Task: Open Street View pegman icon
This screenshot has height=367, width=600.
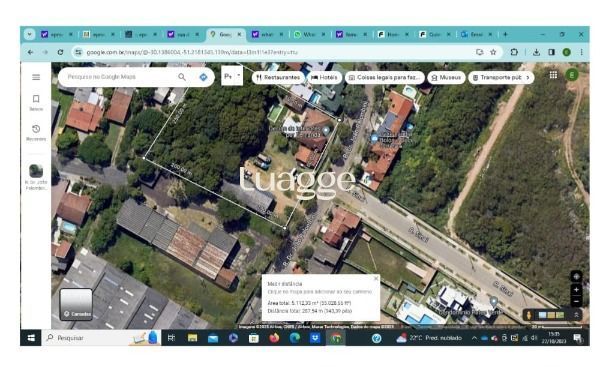Action: [528, 315]
